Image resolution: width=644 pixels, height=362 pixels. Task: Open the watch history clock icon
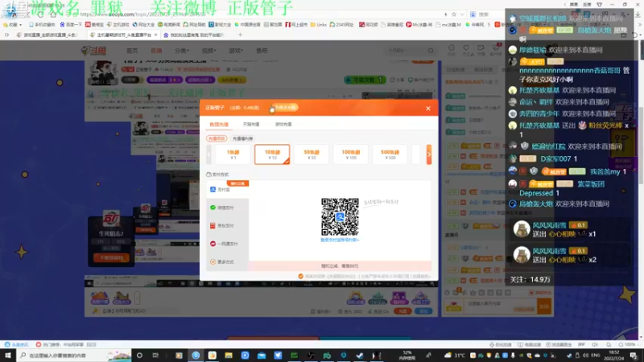[452, 50]
